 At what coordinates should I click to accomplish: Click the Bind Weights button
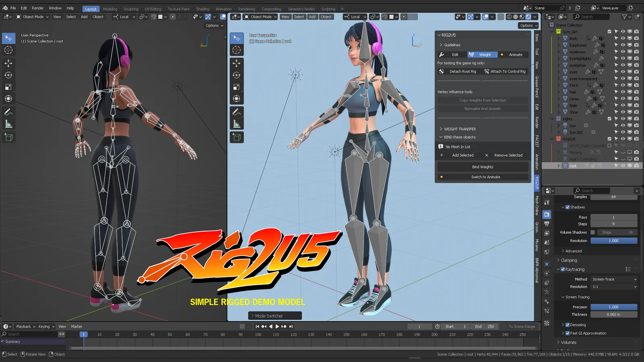coord(482,167)
